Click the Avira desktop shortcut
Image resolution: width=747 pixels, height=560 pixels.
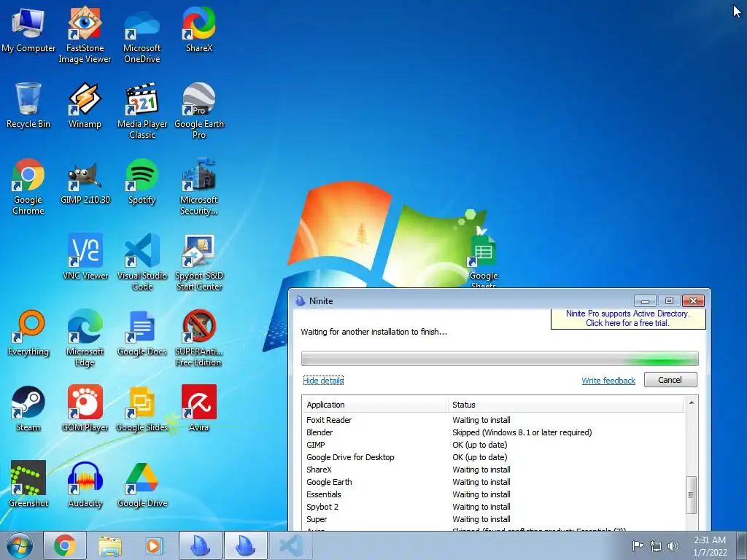[199, 408]
